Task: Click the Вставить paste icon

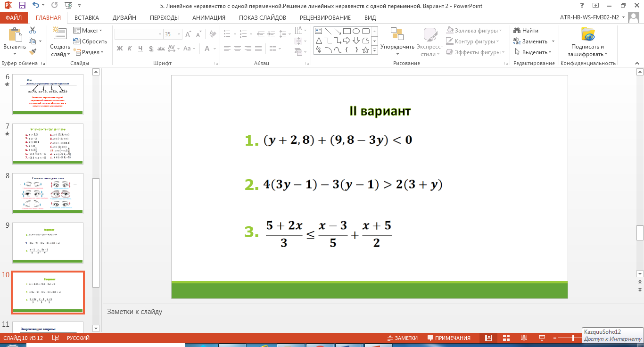Action: 15,35
